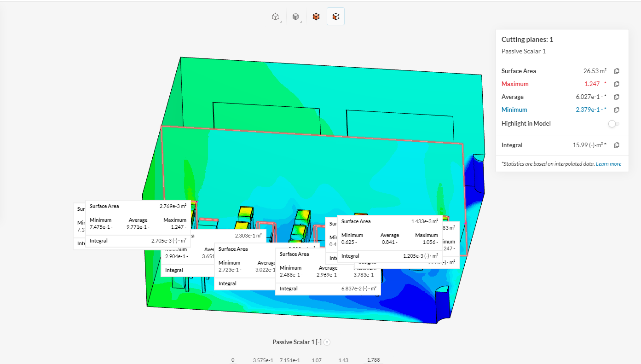This screenshot has width=641, height=364.
Task: Copy the Average value 6.027e-1
Action: (x=617, y=97)
